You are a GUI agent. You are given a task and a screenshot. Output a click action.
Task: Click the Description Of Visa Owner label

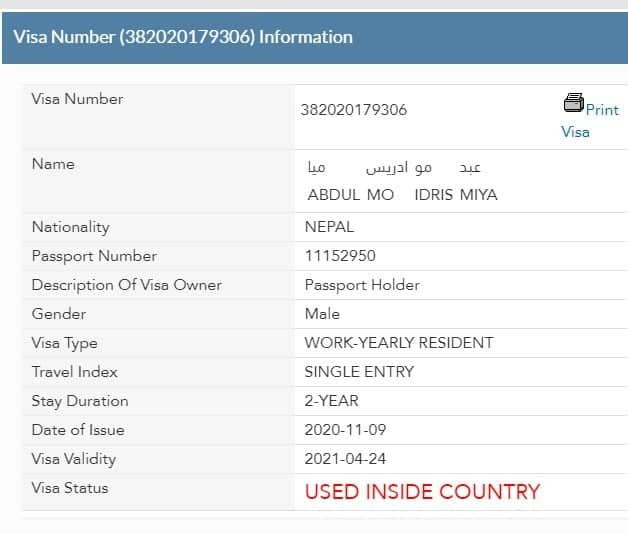(127, 285)
